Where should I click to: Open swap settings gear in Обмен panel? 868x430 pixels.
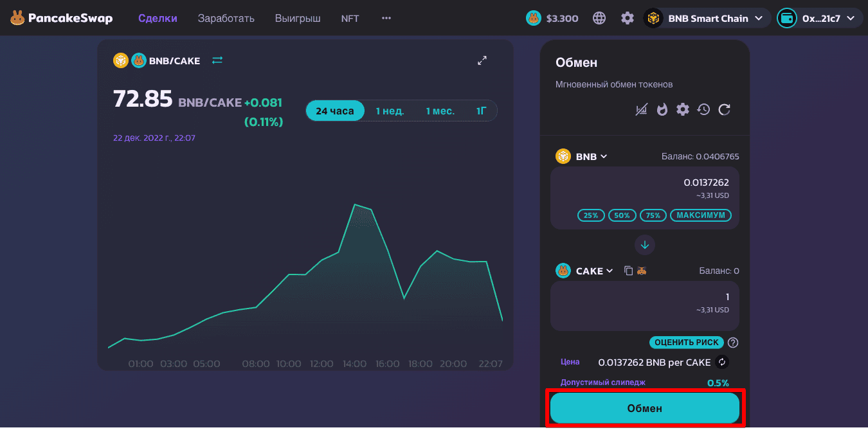(x=683, y=110)
